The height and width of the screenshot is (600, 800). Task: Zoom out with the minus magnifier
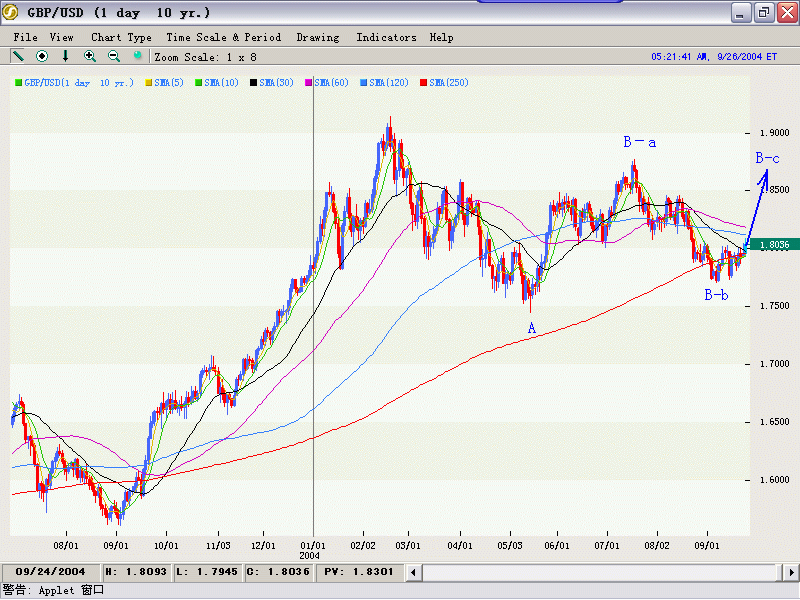(x=114, y=56)
